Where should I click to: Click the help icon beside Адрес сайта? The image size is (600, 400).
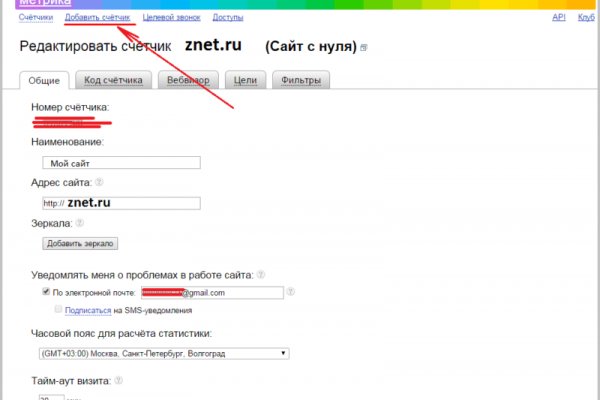99,183
